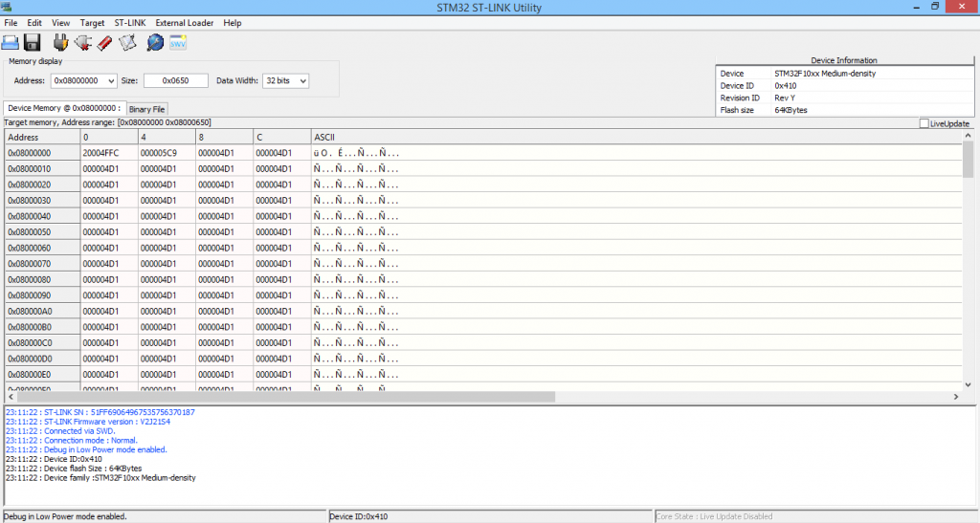Click Revision ID value Rev Y

coord(785,98)
